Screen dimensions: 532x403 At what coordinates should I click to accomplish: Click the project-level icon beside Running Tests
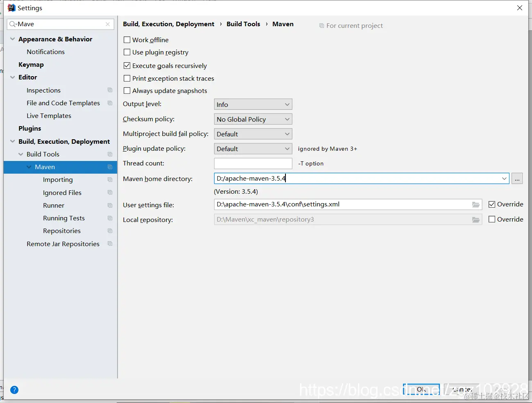tap(110, 218)
